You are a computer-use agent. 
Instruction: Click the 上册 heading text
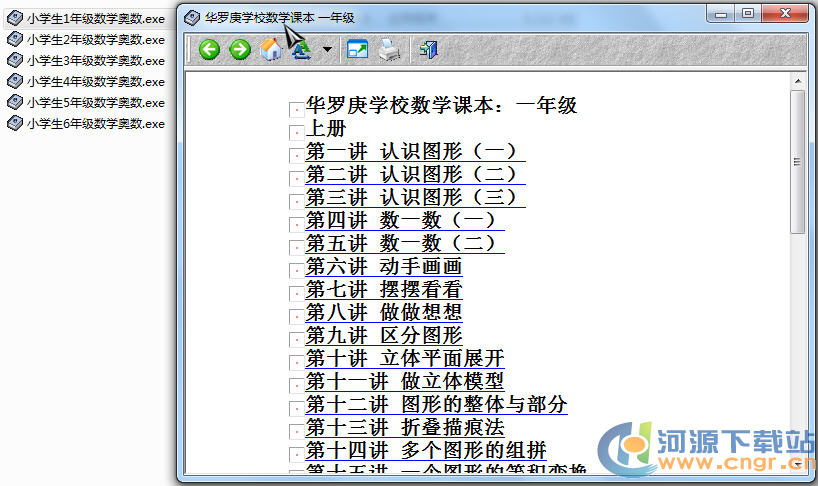coord(326,128)
